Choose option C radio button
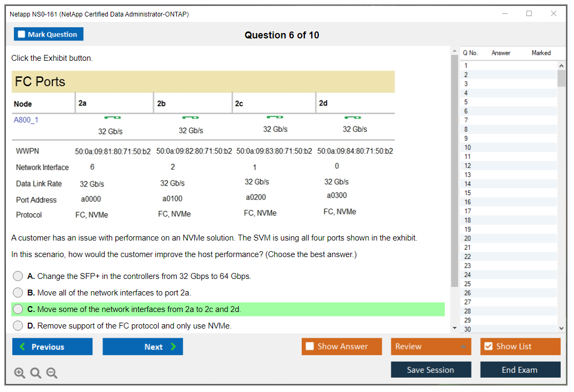 (18, 309)
